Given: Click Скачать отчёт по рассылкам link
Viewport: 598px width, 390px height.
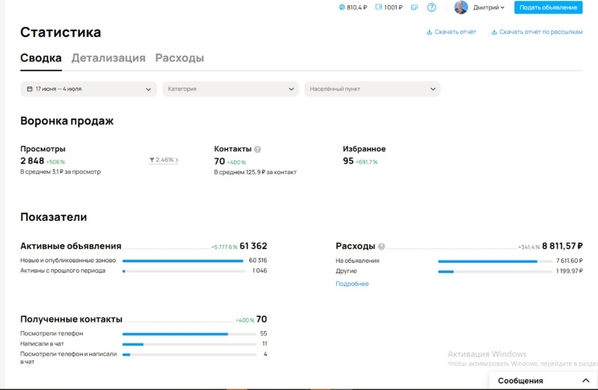Looking at the screenshot, I should (541, 32).
